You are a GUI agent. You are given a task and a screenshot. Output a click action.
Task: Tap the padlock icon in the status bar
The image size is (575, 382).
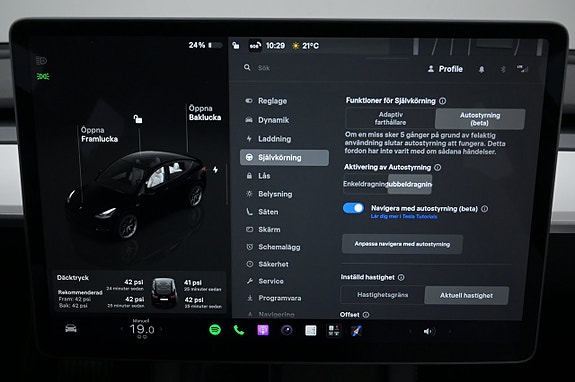[x=236, y=45]
